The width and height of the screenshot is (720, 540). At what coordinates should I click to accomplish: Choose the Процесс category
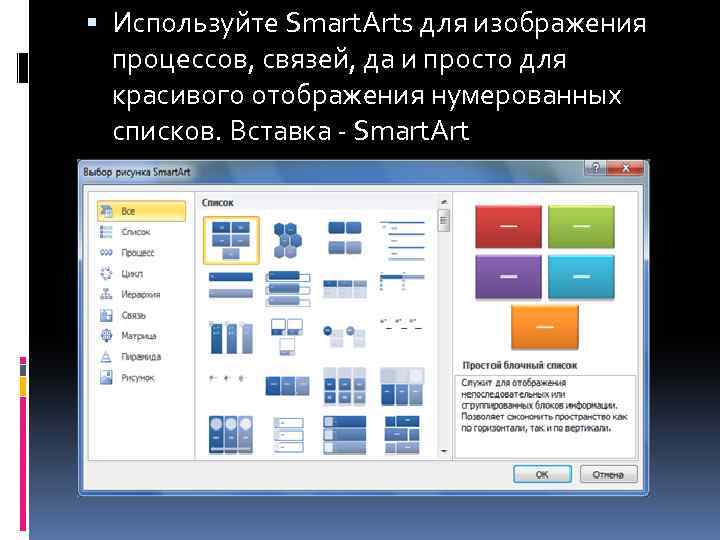138,253
